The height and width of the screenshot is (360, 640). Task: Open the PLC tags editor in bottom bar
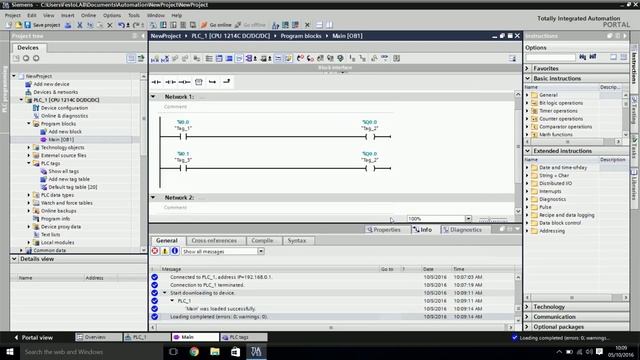[244, 337]
